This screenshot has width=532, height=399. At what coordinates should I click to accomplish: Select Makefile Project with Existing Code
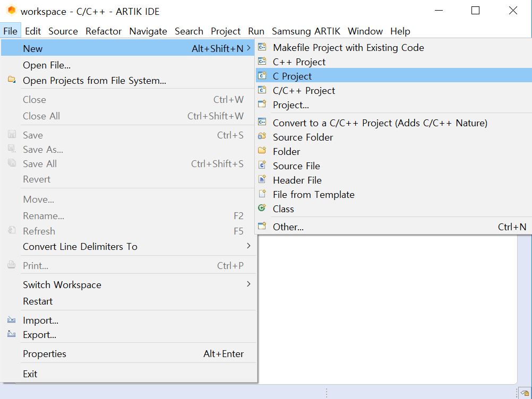pyautogui.click(x=393, y=47)
